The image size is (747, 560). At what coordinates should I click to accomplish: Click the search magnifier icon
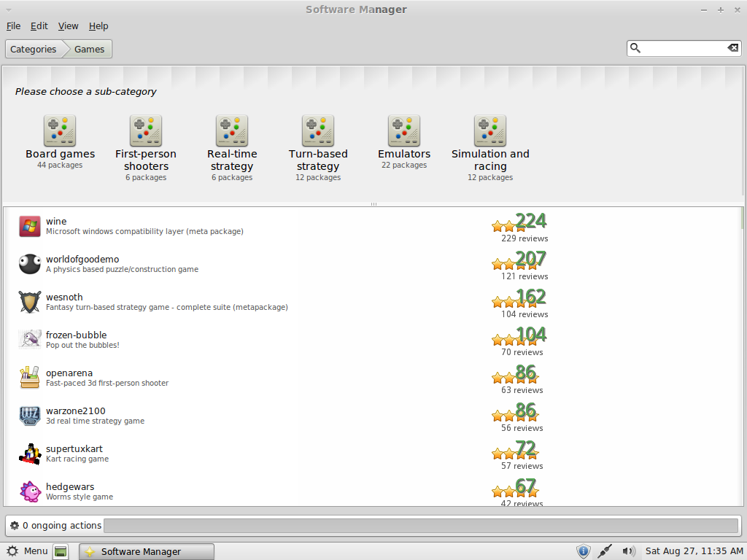635,48
